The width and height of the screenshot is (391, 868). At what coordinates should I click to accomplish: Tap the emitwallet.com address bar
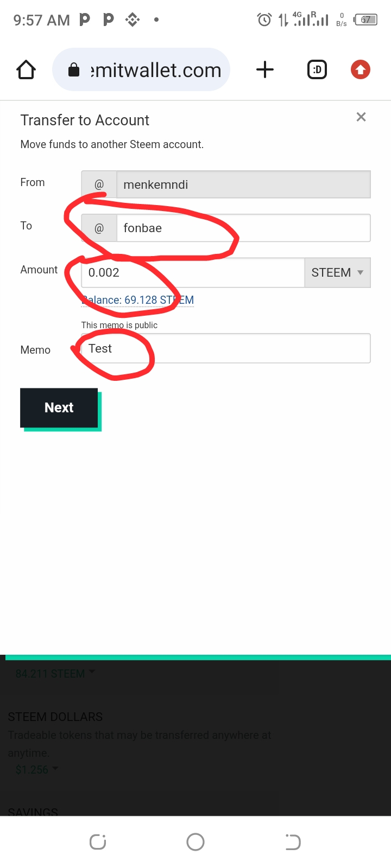(141, 69)
